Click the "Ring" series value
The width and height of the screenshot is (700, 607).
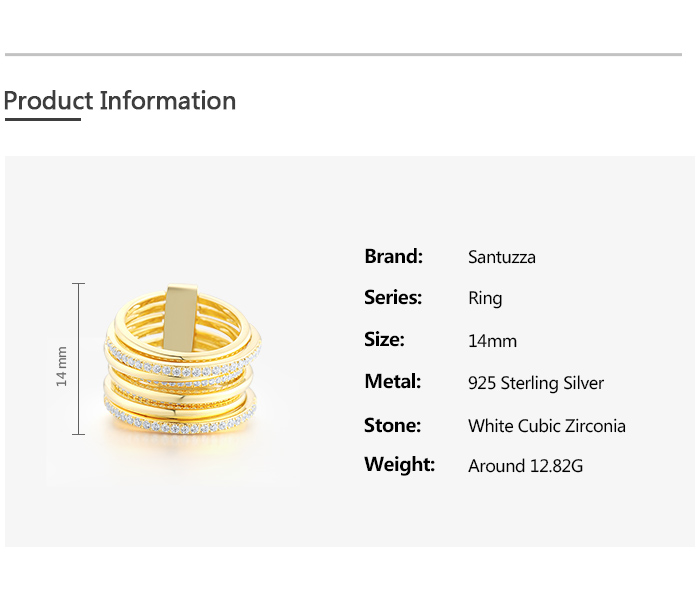[x=485, y=298]
